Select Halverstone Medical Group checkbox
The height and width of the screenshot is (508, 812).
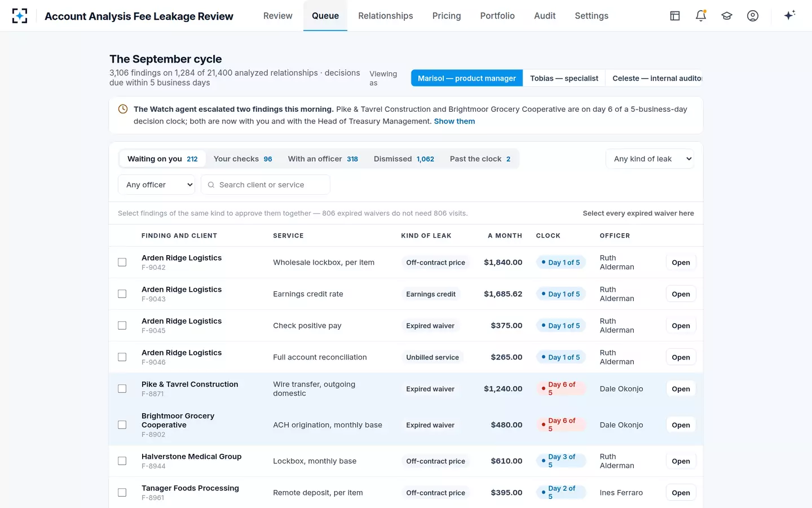122,461
